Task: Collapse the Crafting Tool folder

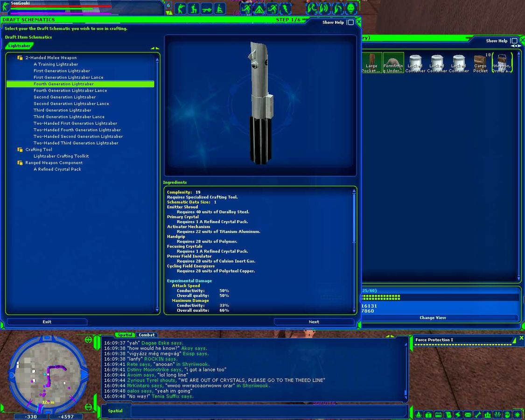Action: click(x=20, y=150)
